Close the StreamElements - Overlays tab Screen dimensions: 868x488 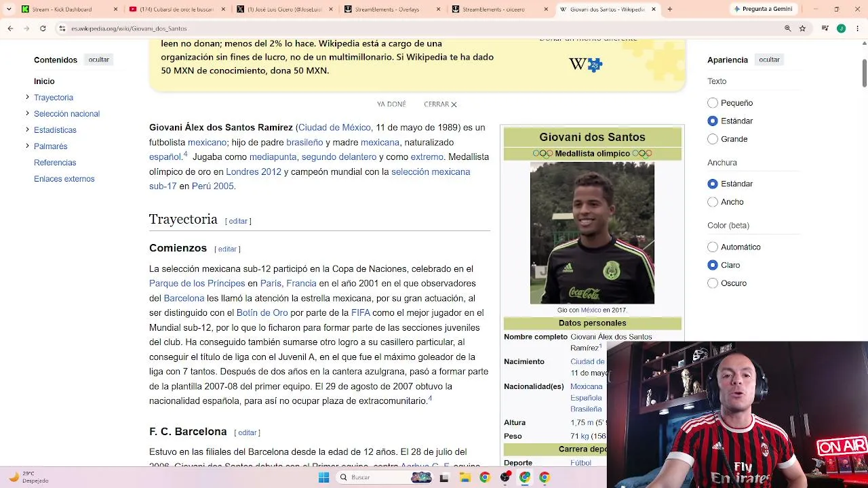(x=439, y=9)
